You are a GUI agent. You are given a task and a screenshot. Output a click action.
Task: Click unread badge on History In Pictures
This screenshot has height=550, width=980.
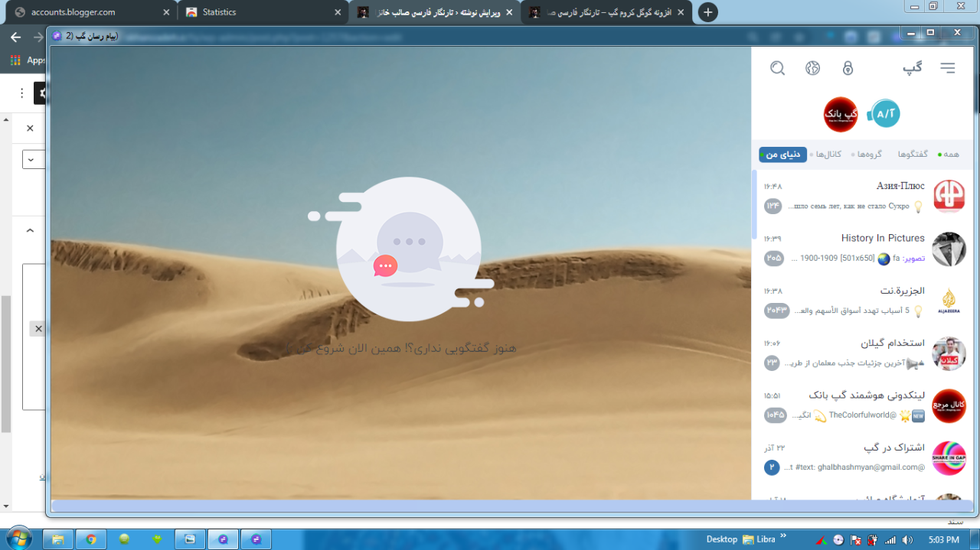(774, 259)
